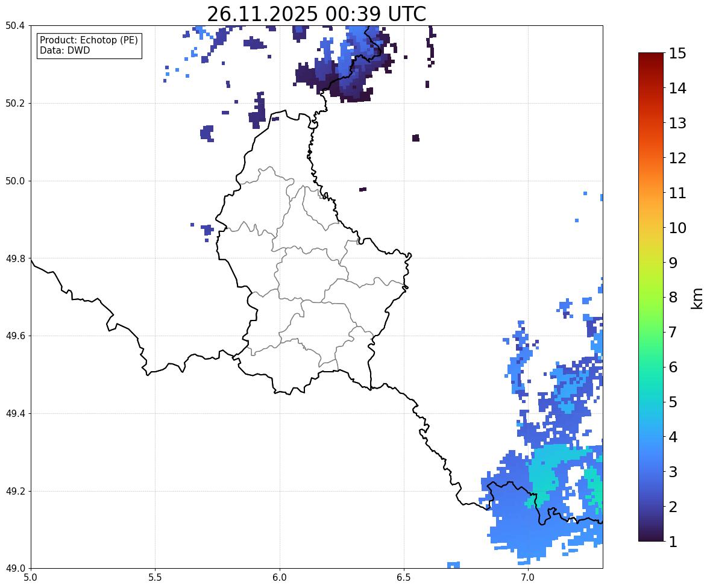Click the colorbar tick label '10'
Image resolution: width=710 pixels, height=588 pixels.
[x=677, y=228]
